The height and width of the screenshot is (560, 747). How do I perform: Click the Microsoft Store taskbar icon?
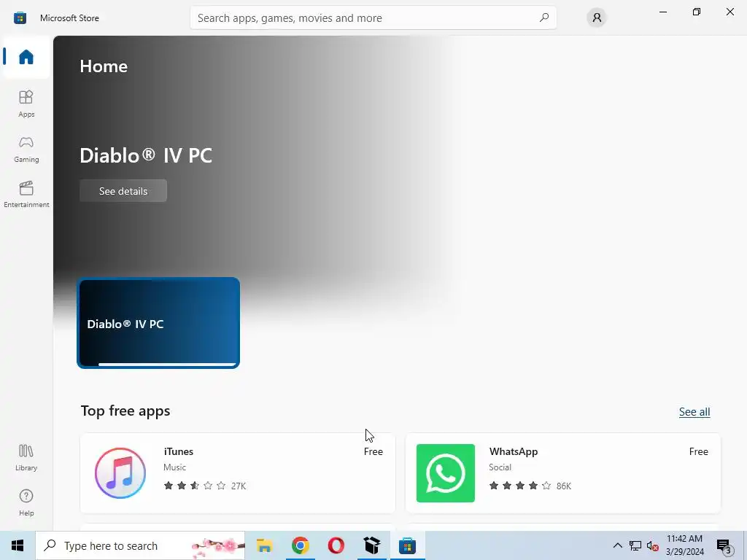pyautogui.click(x=407, y=545)
